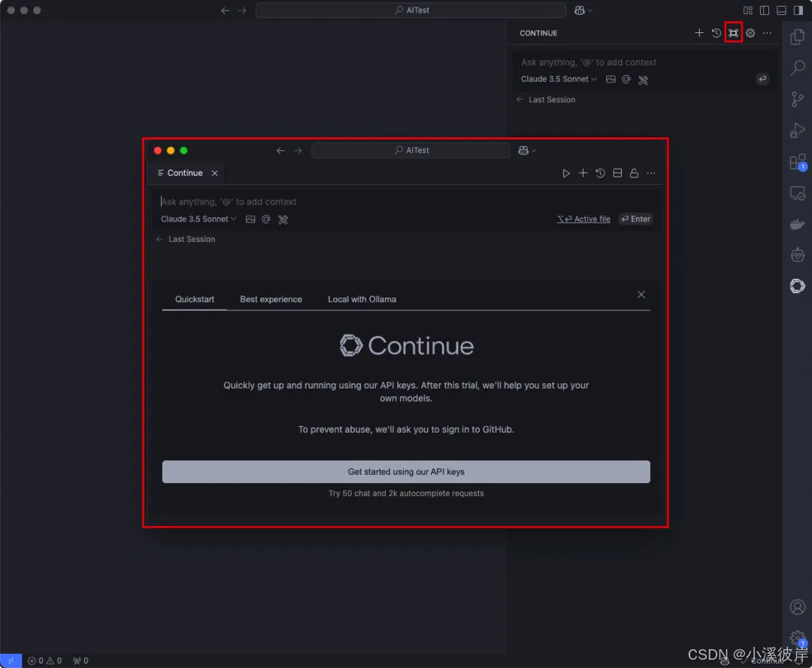Image resolution: width=812 pixels, height=668 pixels.
Task: Open Search from the activity bar
Action: (797, 68)
